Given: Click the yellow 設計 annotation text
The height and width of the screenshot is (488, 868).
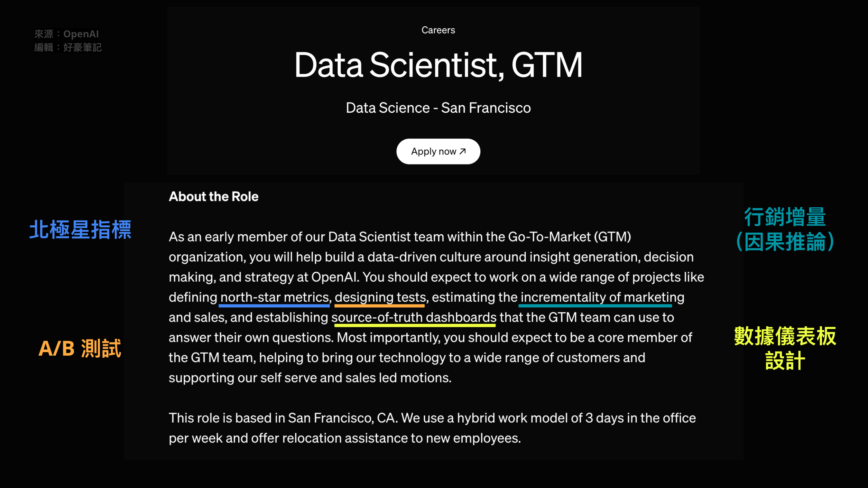Looking at the screenshot, I should coord(785,360).
